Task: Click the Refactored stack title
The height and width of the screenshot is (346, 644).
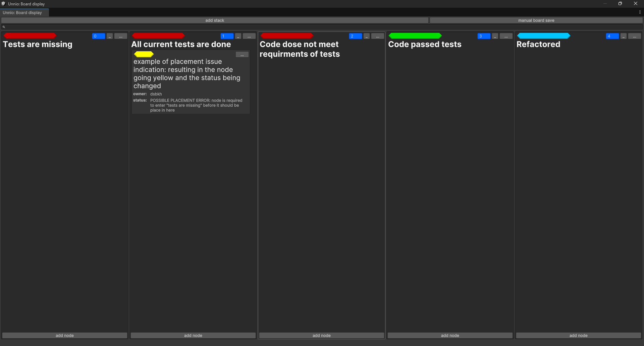Action: pos(538,44)
